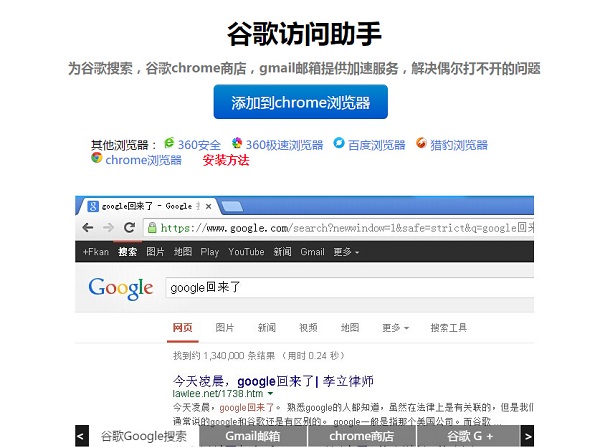Click the 猎豹浏览器 orange icon
Screen dimensions: 600x448
click(421, 143)
